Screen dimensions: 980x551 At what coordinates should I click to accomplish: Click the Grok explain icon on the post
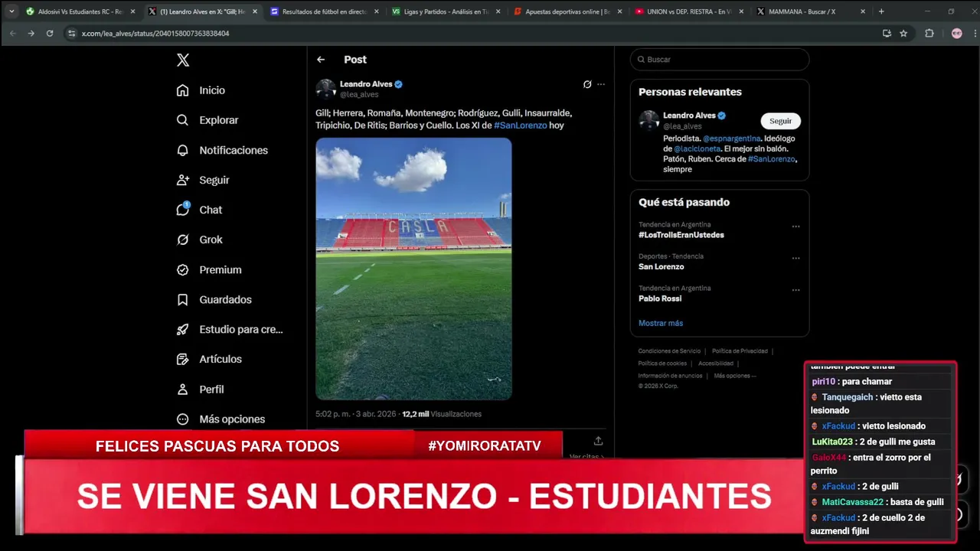[587, 84]
